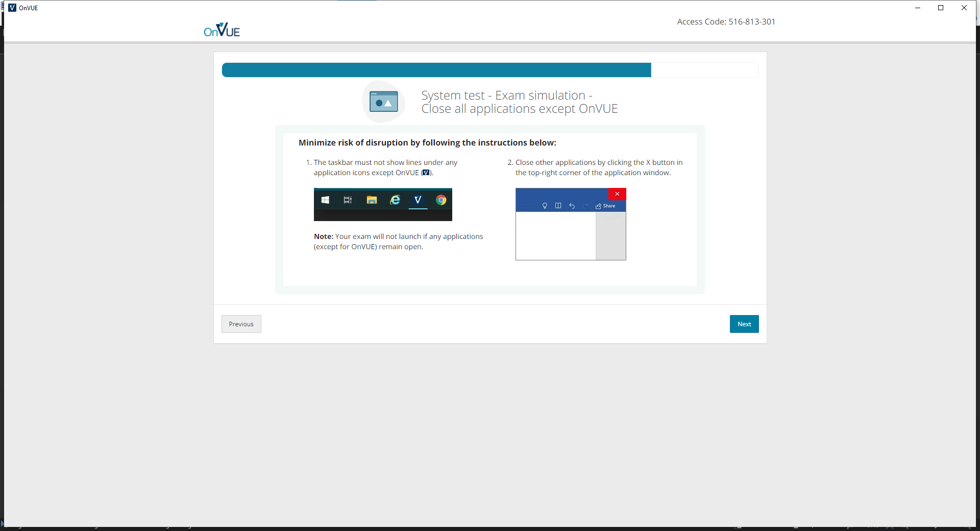This screenshot has height=531, width=980.
Task: Click the OnVUE title bar app icon
Action: pyautogui.click(x=12, y=8)
